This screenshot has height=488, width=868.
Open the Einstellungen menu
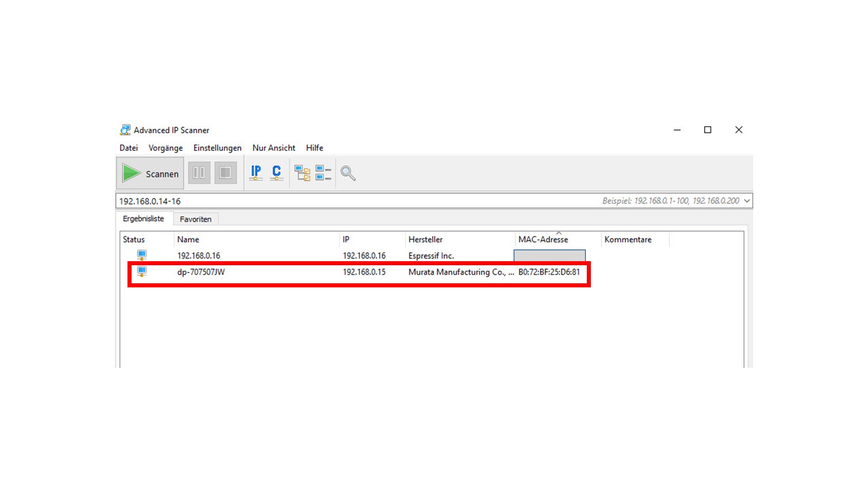[x=217, y=148]
